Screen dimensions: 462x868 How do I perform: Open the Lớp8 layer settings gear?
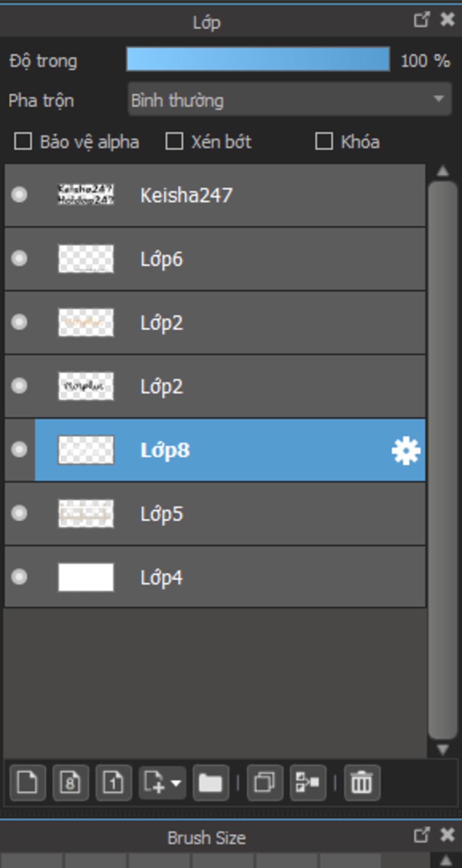point(406,450)
